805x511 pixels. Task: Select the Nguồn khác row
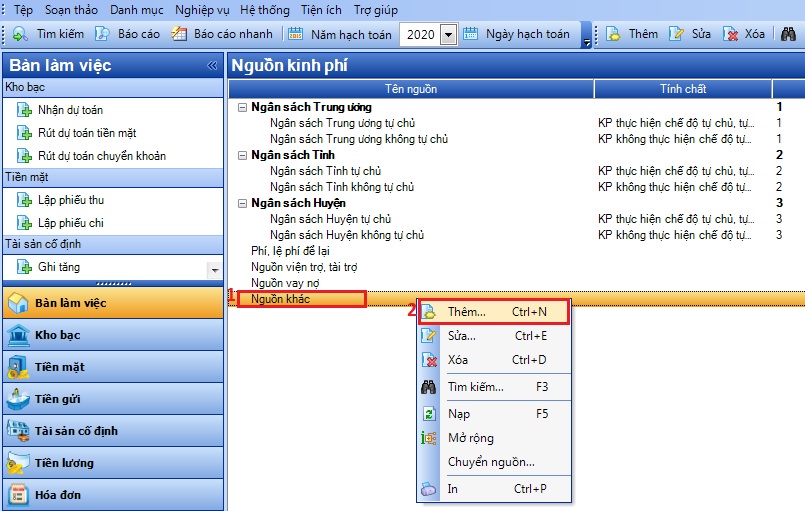coord(516,299)
